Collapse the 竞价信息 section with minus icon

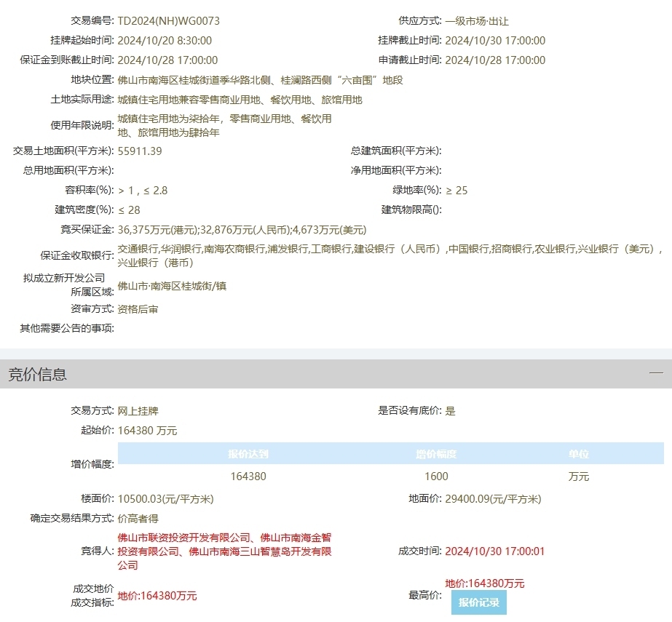coord(656,373)
